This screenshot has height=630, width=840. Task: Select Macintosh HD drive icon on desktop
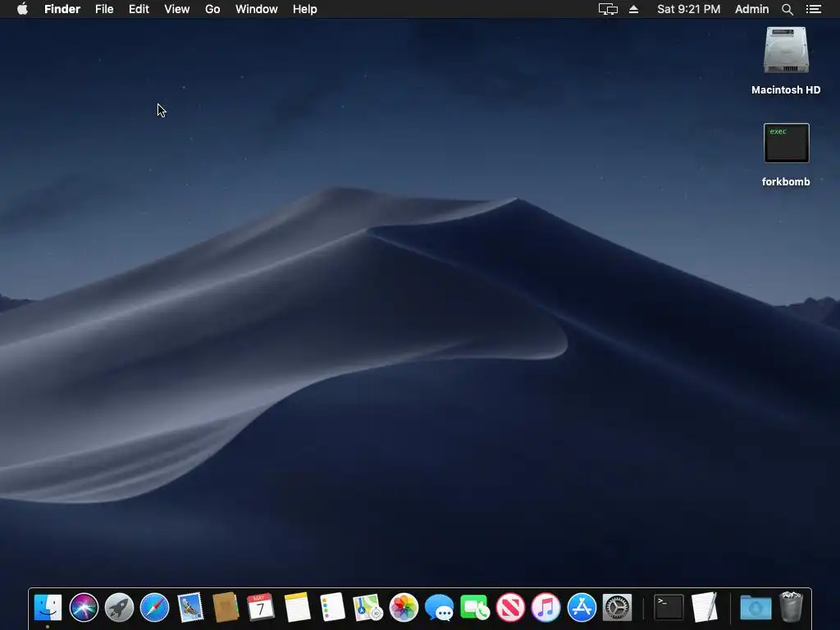tap(786, 50)
